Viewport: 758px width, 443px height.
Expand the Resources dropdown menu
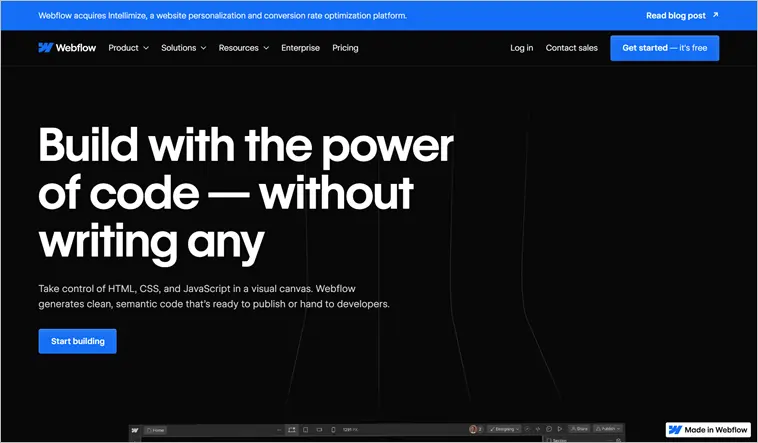click(x=243, y=48)
